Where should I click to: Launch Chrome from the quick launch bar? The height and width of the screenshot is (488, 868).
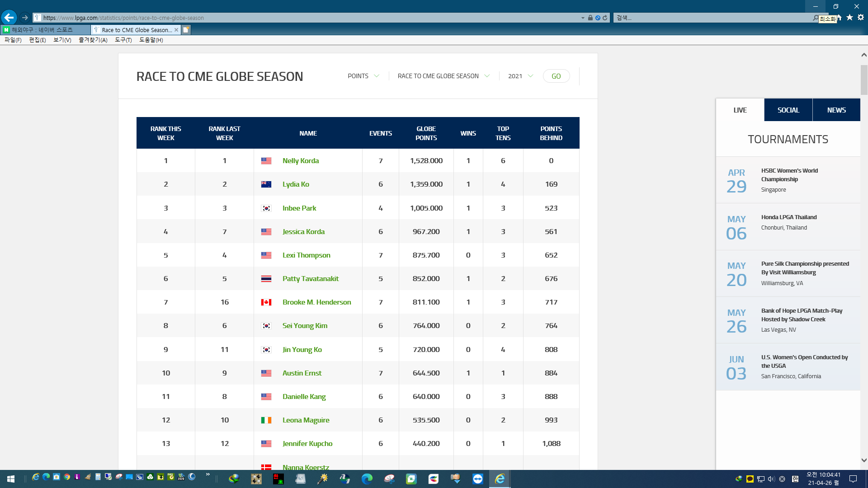[67, 477]
